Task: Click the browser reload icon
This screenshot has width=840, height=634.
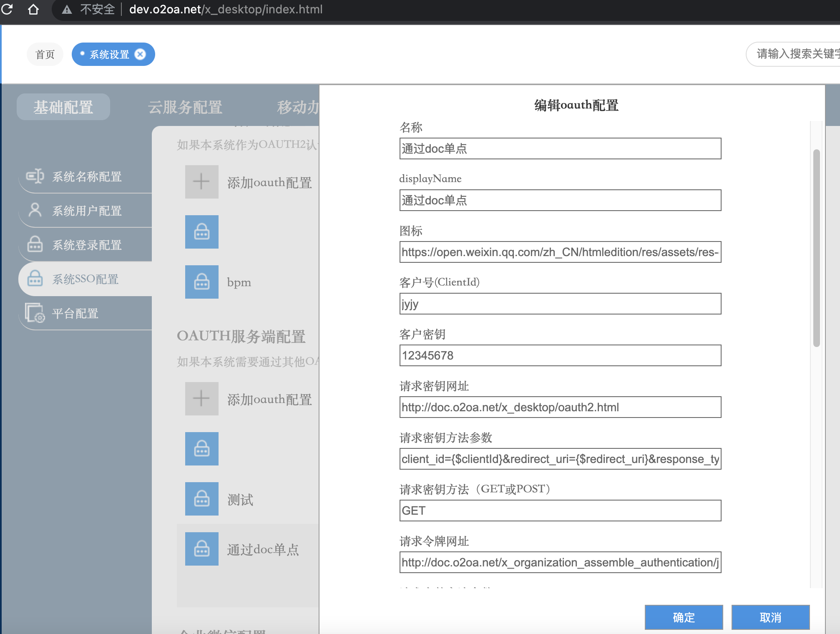Action: coord(7,9)
